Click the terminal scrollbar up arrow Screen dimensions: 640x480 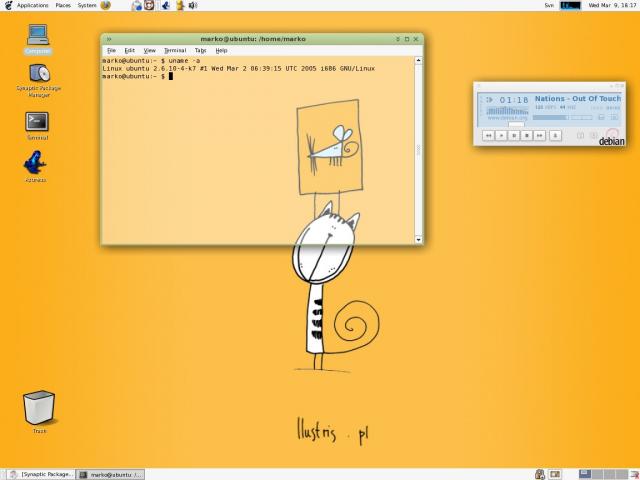(x=418, y=60)
